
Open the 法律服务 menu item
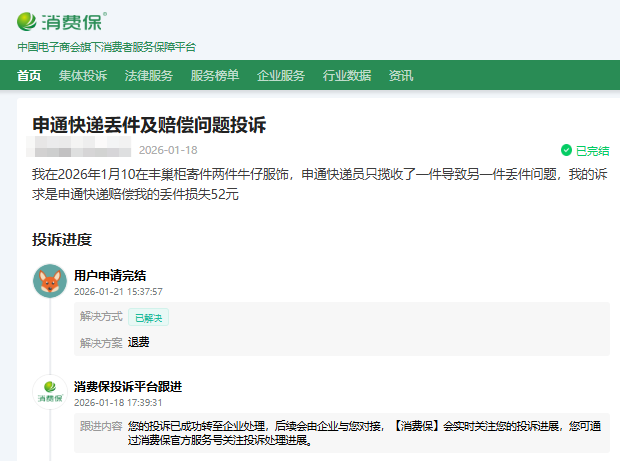click(x=149, y=75)
